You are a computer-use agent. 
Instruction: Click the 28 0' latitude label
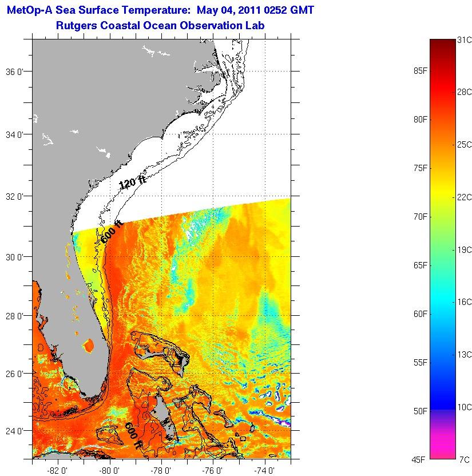pyautogui.click(x=14, y=316)
